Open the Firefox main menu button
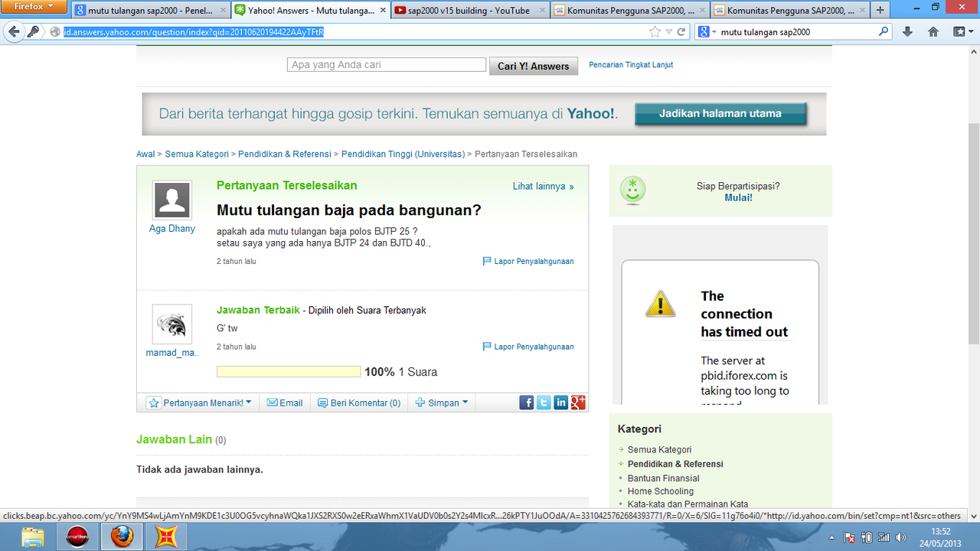The height and width of the screenshot is (551, 980). coord(34,7)
